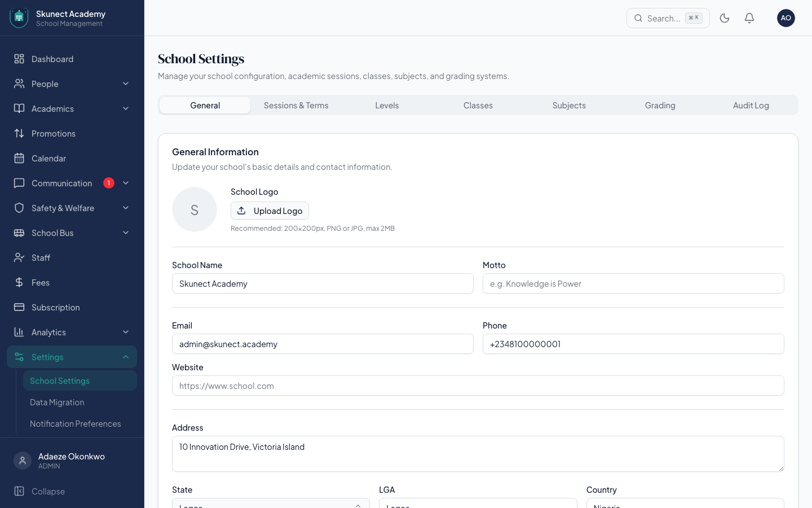Expand the People submenu chevron

[x=126, y=84]
